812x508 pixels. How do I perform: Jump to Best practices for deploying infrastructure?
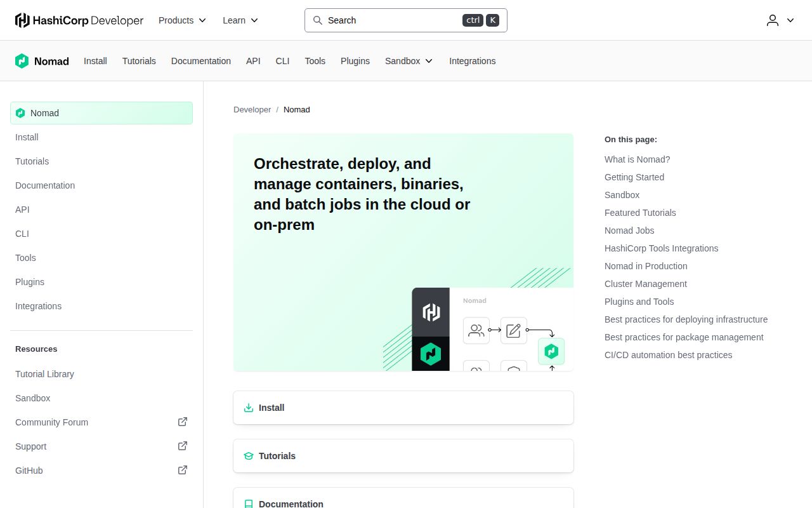[686, 319]
